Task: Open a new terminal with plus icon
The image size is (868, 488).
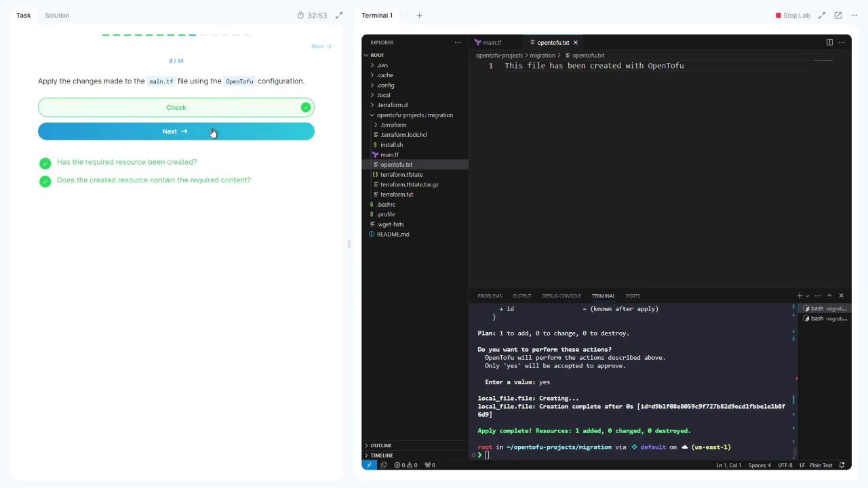Action: tap(800, 296)
